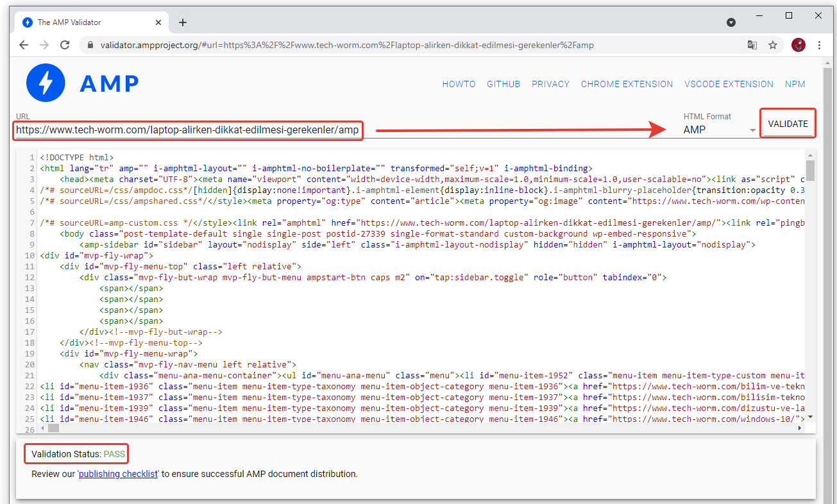This screenshot has height=504, width=837.
Task: Click the user profile avatar icon
Action: pos(798,45)
